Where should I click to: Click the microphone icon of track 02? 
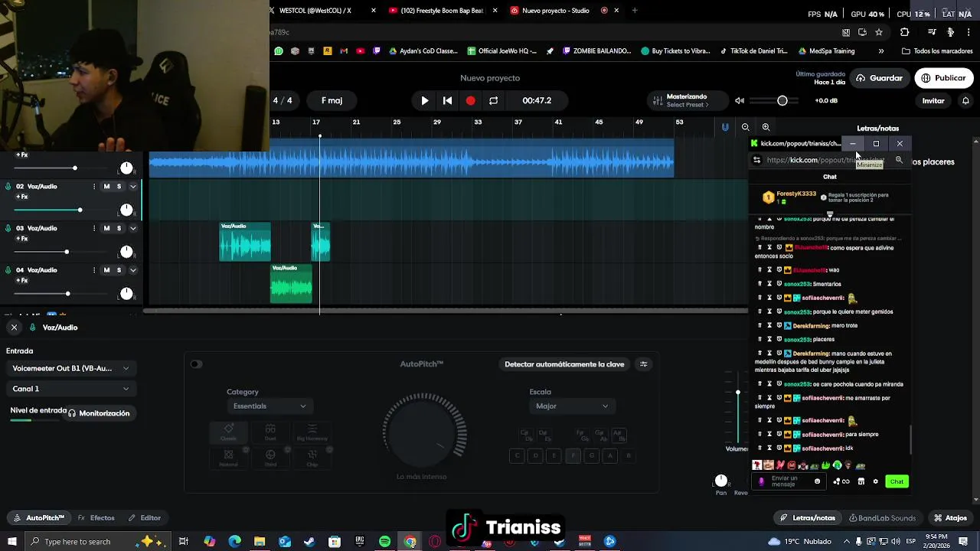pos(8,186)
